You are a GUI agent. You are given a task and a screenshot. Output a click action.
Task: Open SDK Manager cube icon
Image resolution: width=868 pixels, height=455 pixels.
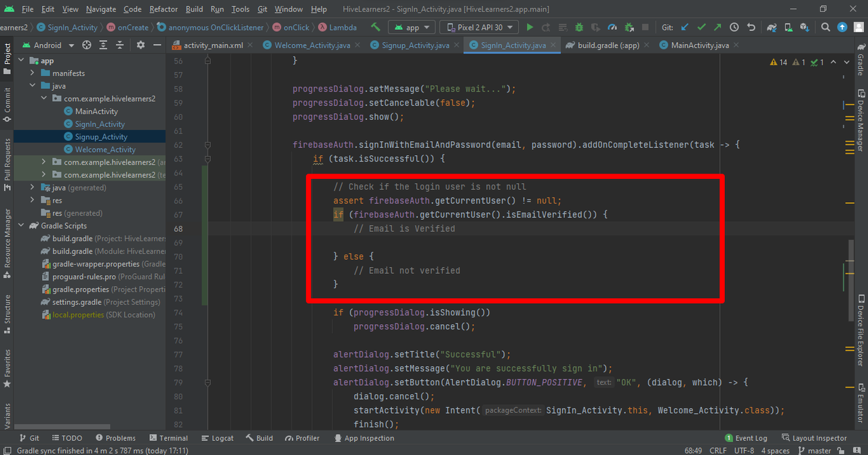pyautogui.click(x=804, y=27)
